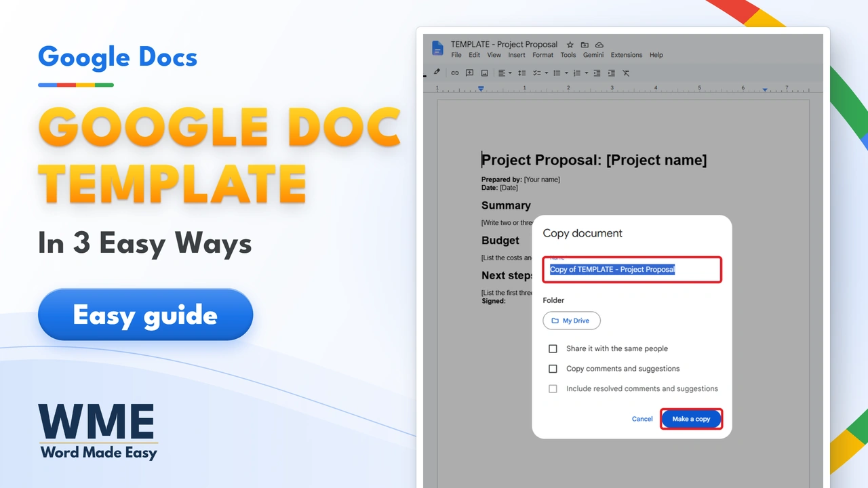868x488 pixels.
Task: Open the numbered list options dropdown arrow
Action: click(x=586, y=73)
